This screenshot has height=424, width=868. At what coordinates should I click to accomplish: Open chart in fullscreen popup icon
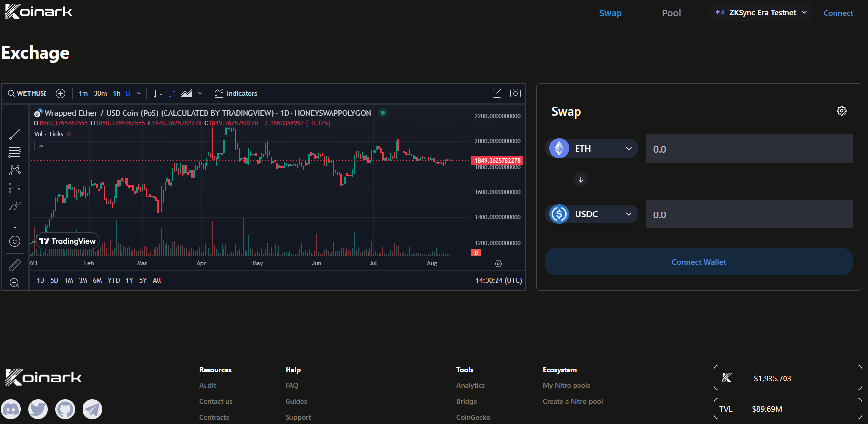[x=497, y=93]
